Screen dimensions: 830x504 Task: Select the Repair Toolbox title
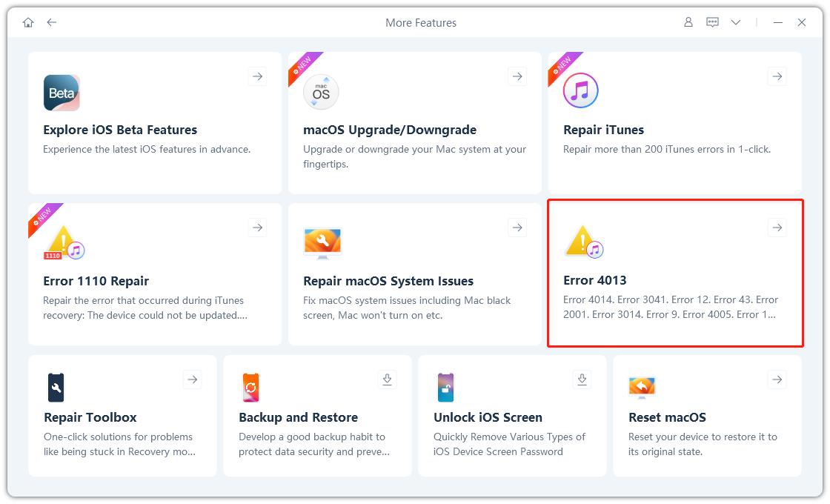pyautogui.click(x=90, y=417)
